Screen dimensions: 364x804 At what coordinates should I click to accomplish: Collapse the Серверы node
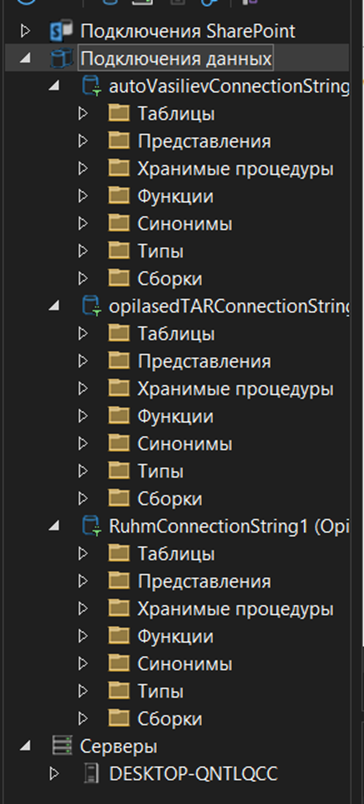point(25,746)
